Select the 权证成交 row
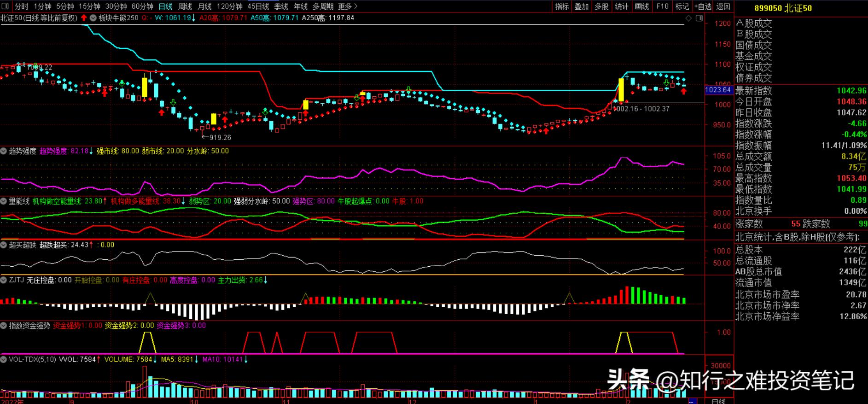868x404 pixels. point(754,67)
